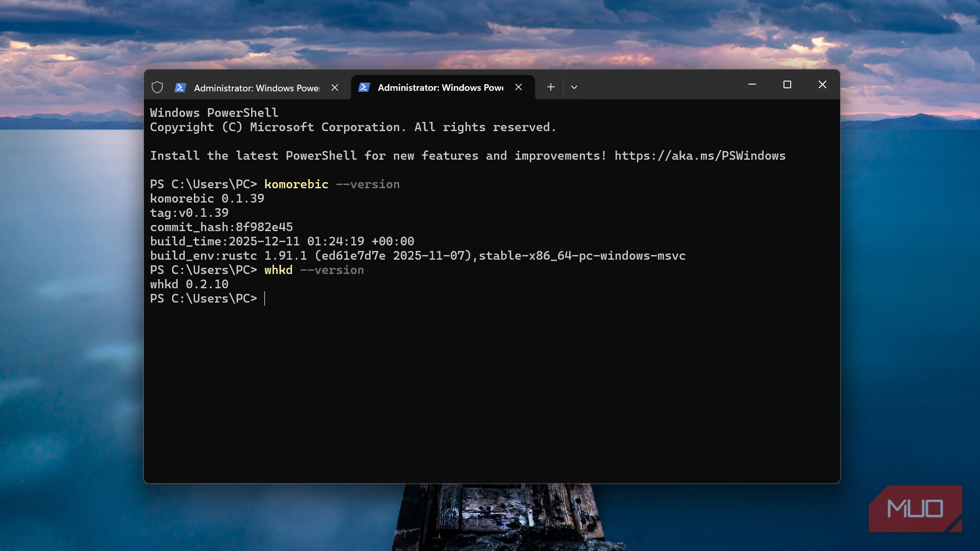Image resolution: width=980 pixels, height=551 pixels.
Task: Expand the new tab profile dropdown
Action: pos(574,87)
